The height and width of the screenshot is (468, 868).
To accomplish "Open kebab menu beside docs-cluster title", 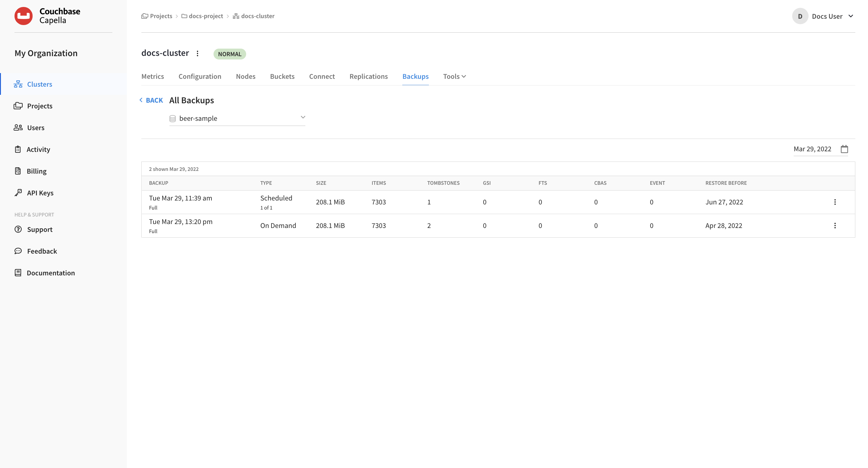I will 198,53.
